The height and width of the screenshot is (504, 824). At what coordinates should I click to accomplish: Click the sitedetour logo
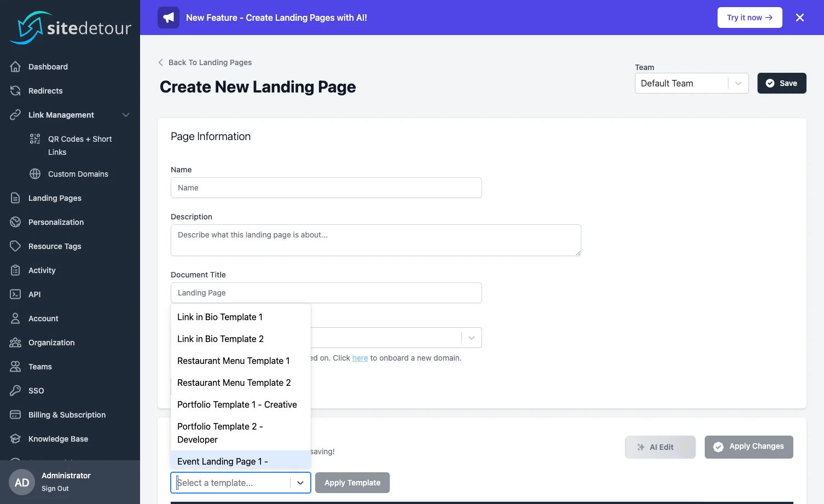click(x=69, y=26)
